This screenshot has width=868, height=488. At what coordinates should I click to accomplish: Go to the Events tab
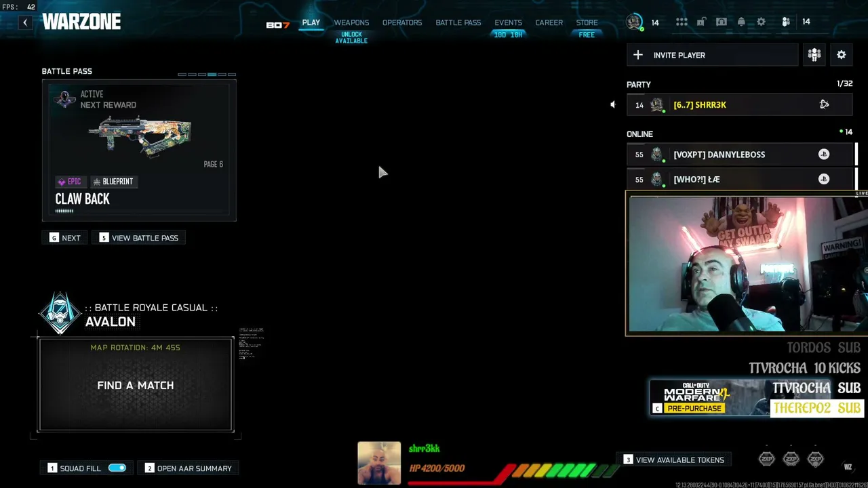click(509, 22)
